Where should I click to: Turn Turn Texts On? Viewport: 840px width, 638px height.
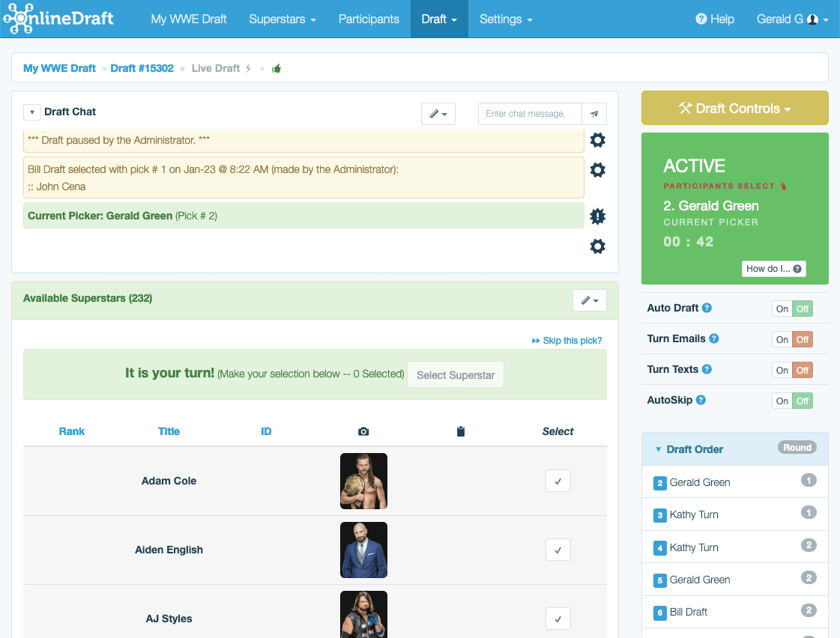[x=782, y=370]
